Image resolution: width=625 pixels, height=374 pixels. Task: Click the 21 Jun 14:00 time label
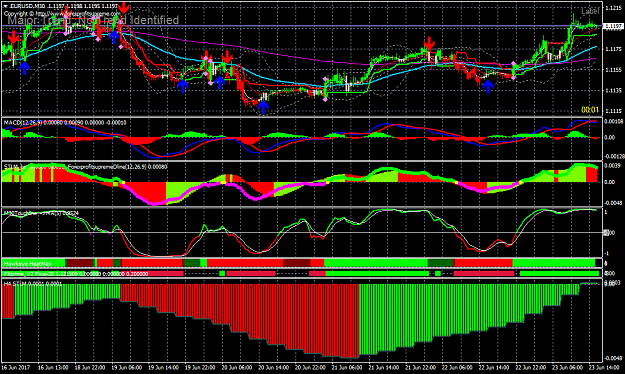383,367
